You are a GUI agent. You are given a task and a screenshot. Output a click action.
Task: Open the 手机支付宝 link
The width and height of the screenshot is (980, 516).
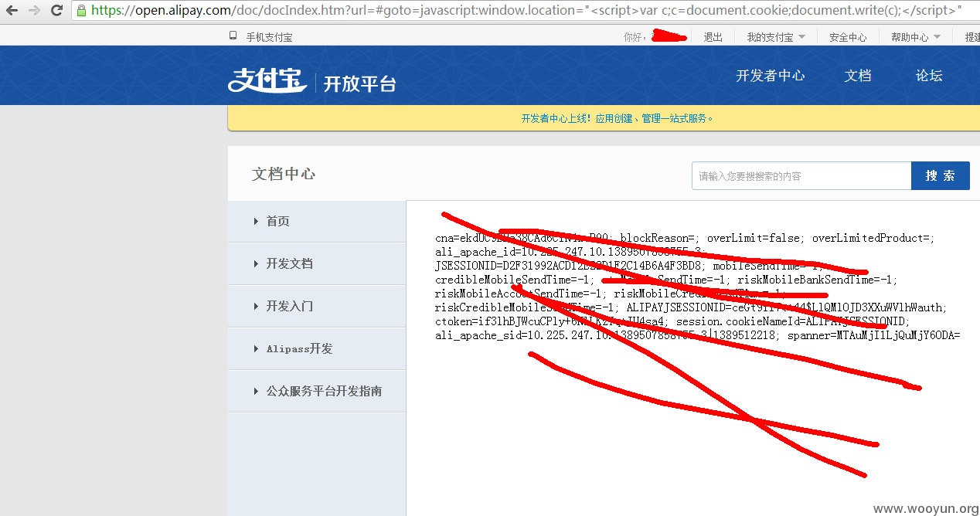point(269,36)
